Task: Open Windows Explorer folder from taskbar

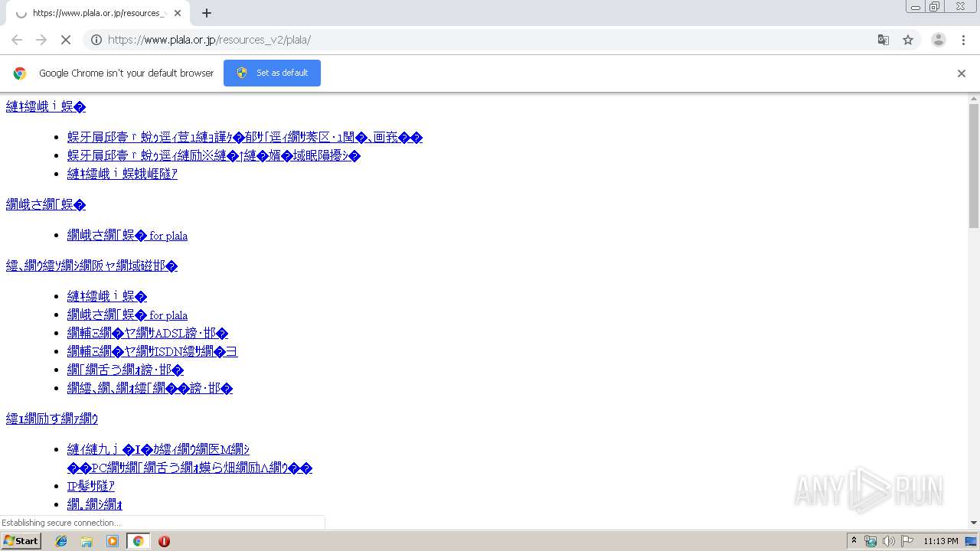Action: [87, 541]
